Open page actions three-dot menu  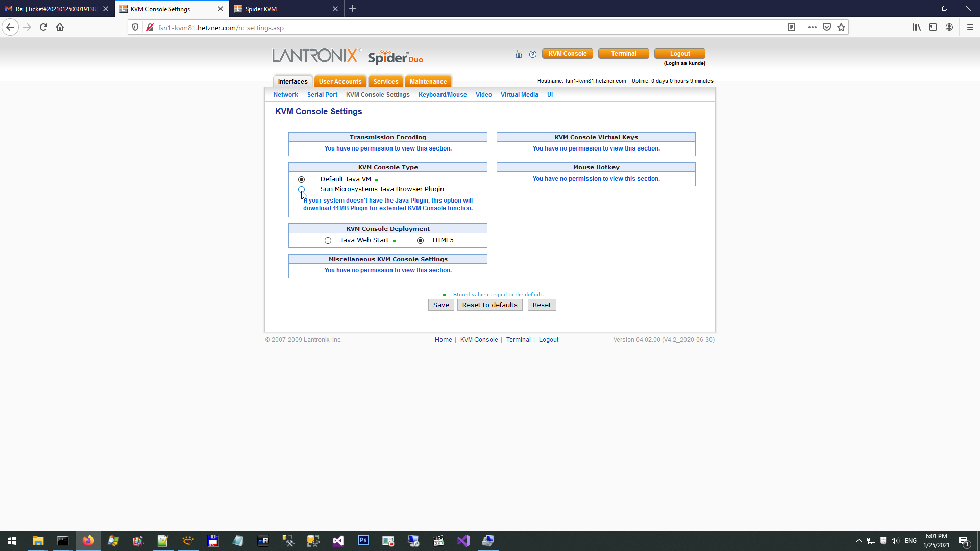coord(813,28)
